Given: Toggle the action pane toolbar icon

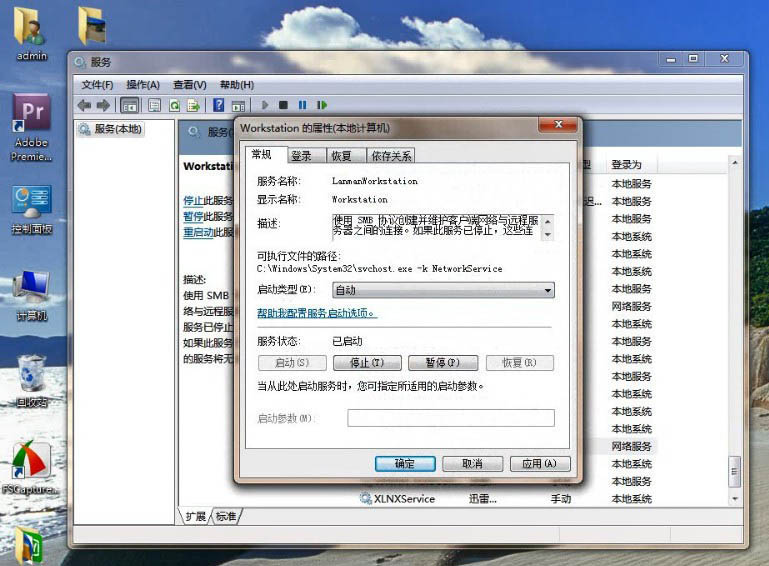Looking at the screenshot, I should coord(238,106).
